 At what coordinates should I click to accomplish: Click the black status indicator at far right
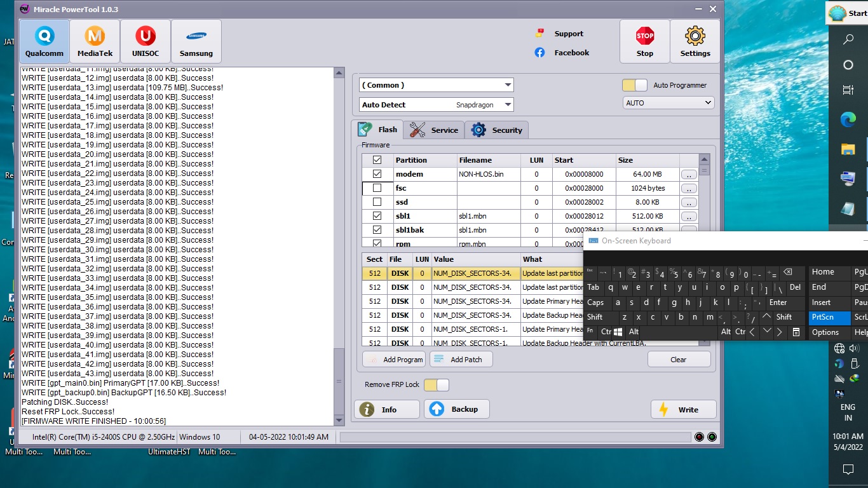pyautogui.click(x=712, y=437)
